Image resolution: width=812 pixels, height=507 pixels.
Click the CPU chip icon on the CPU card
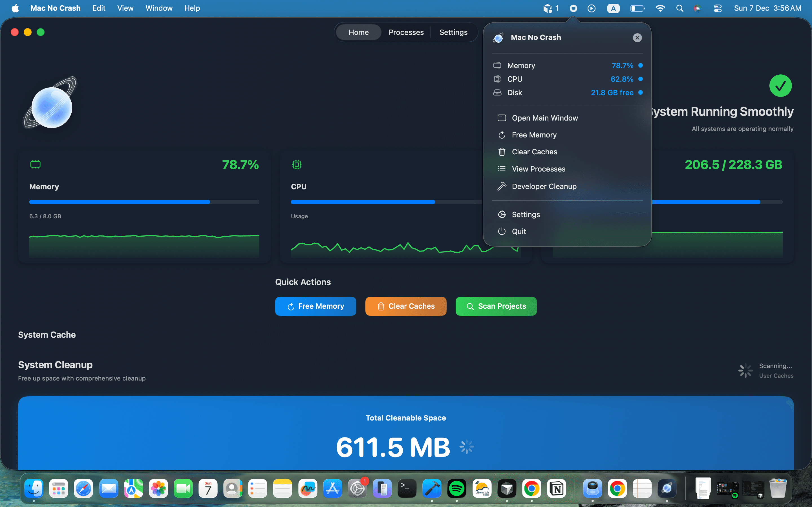point(297,164)
